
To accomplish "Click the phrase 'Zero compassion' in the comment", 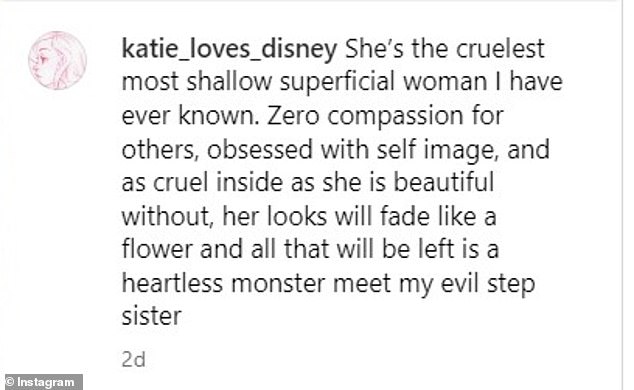I will tap(365, 117).
